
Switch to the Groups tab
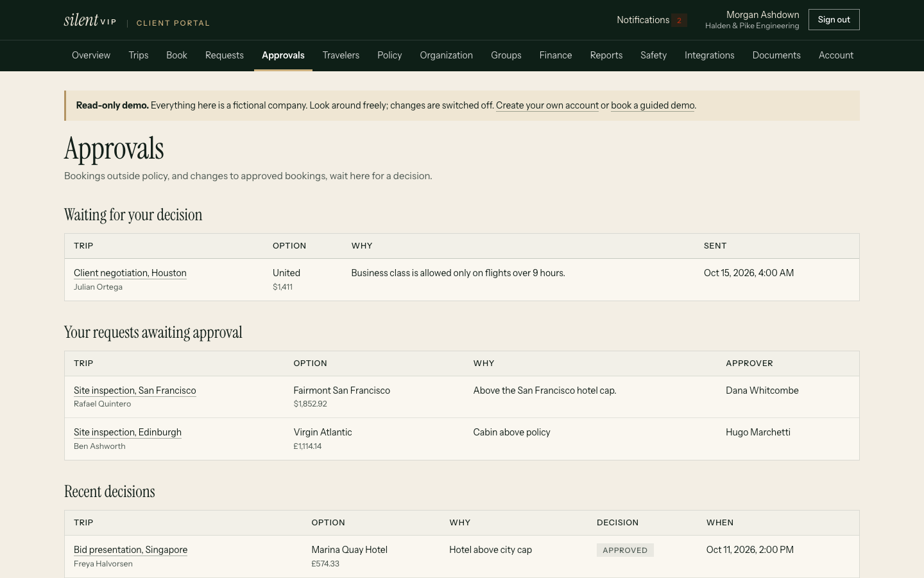point(506,55)
